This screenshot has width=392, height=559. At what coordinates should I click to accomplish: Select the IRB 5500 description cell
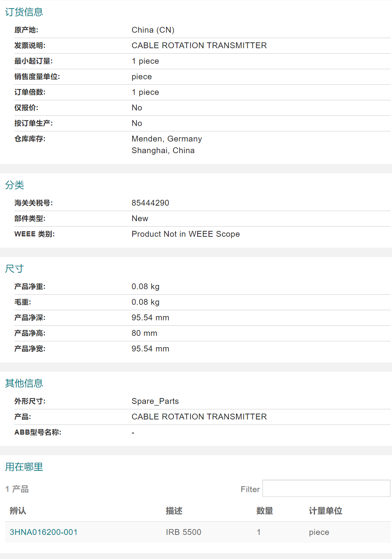coord(184,532)
